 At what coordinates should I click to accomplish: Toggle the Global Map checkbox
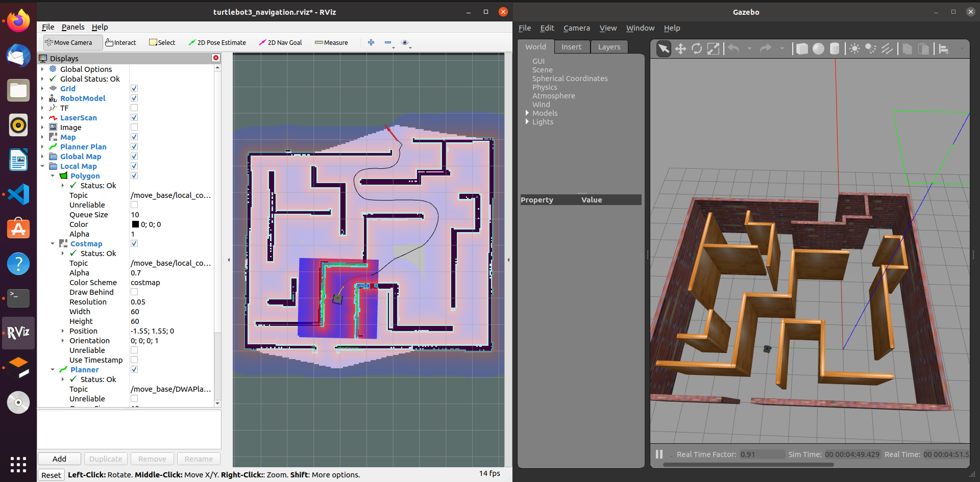point(134,156)
